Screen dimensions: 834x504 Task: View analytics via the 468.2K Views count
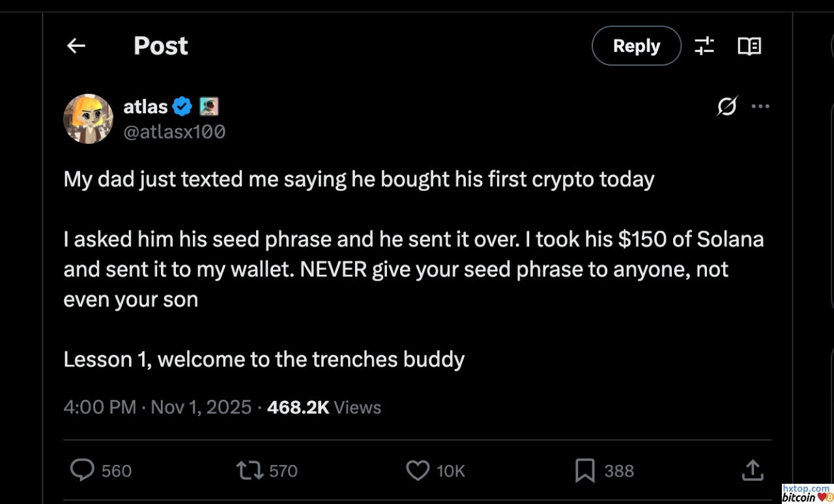pyautogui.click(x=324, y=408)
